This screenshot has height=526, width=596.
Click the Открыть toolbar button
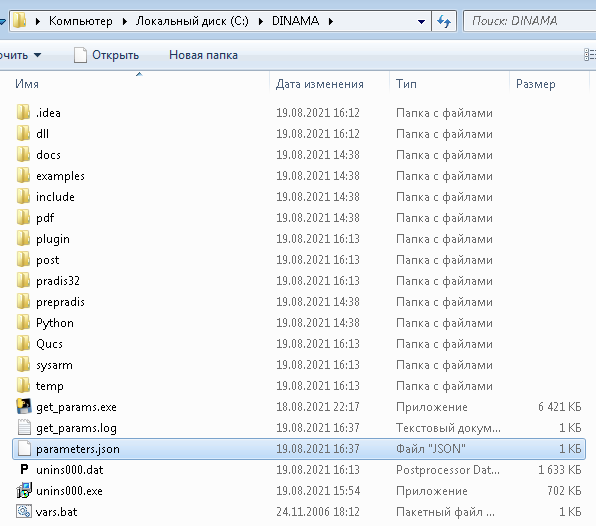click(x=106, y=55)
